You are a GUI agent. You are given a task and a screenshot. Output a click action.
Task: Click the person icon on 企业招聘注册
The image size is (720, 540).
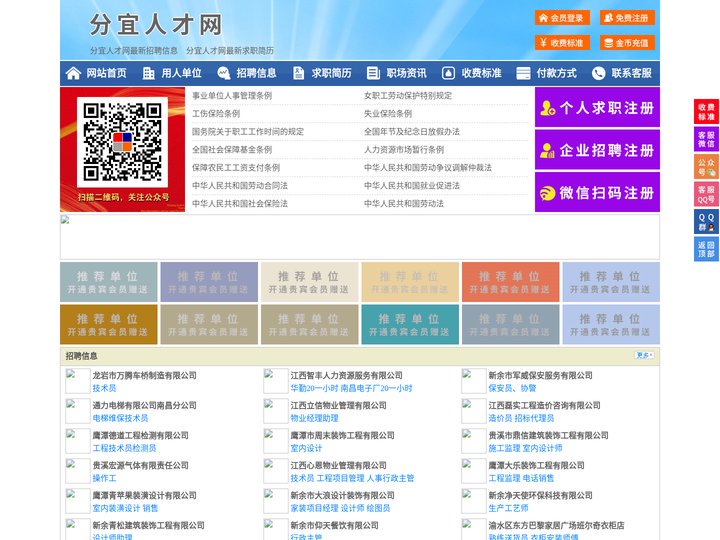pyautogui.click(x=547, y=150)
